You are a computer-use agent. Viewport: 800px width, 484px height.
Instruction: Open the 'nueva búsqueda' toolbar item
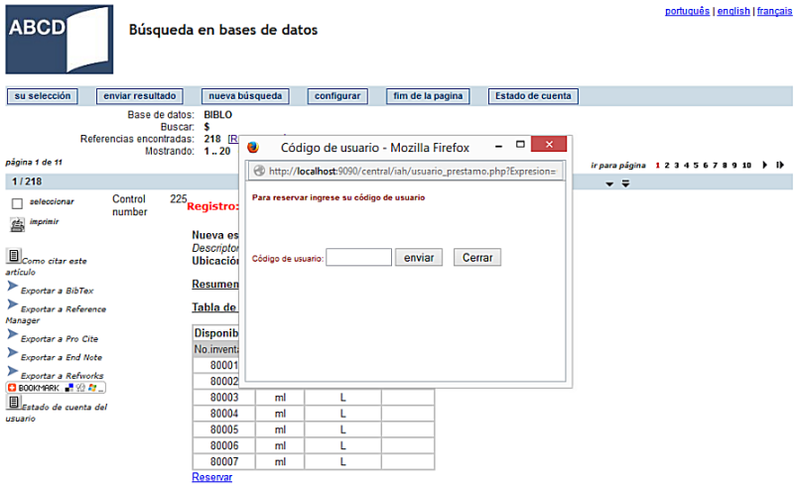click(245, 96)
